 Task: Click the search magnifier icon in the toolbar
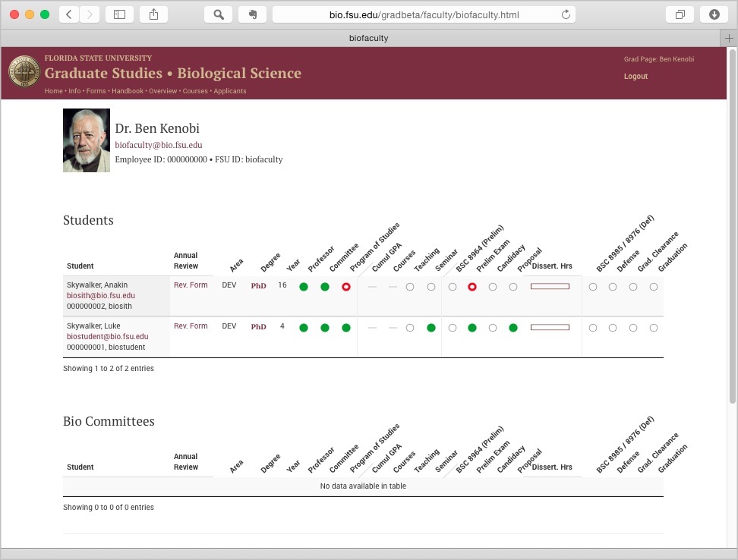[x=218, y=14]
